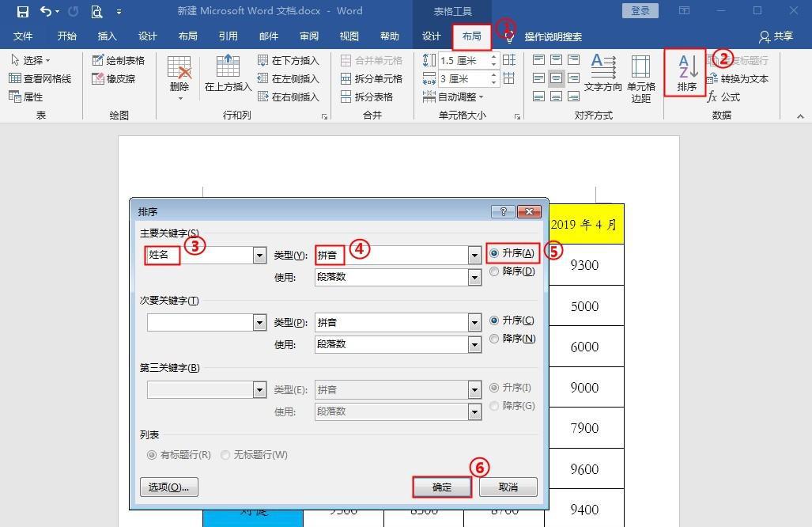Switch to the Table Tools Layout (布局) tab

tap(472, 36)
